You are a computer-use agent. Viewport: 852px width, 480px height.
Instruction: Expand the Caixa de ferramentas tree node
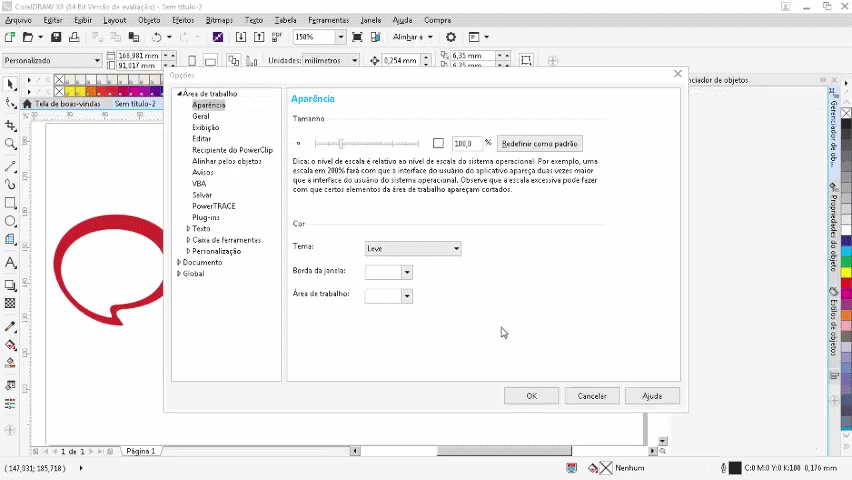click(188, 240)
